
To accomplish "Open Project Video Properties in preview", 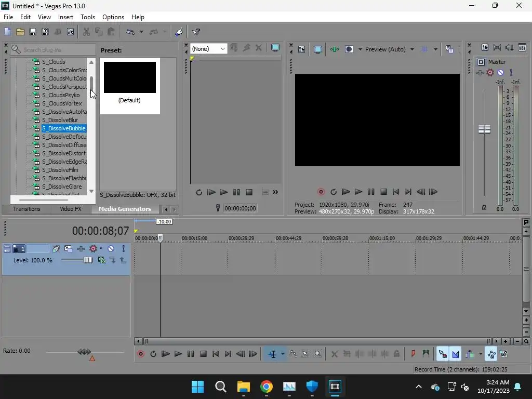I will 302,49.
